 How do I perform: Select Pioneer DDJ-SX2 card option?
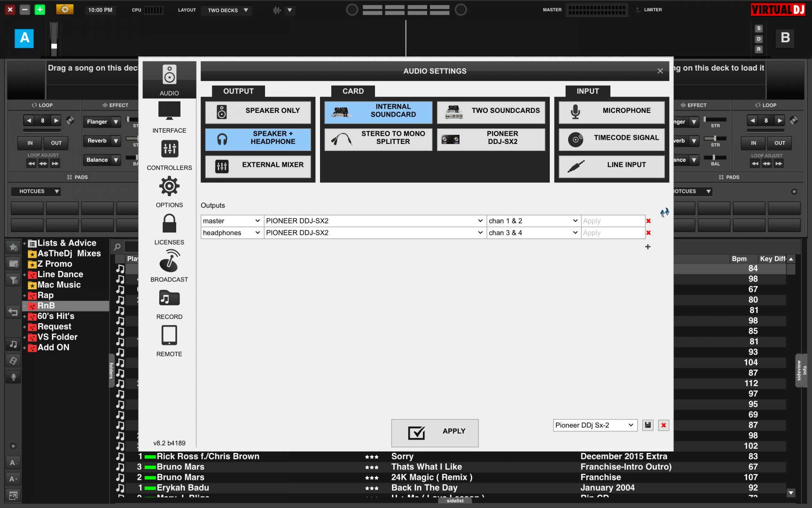pos(491,139)
